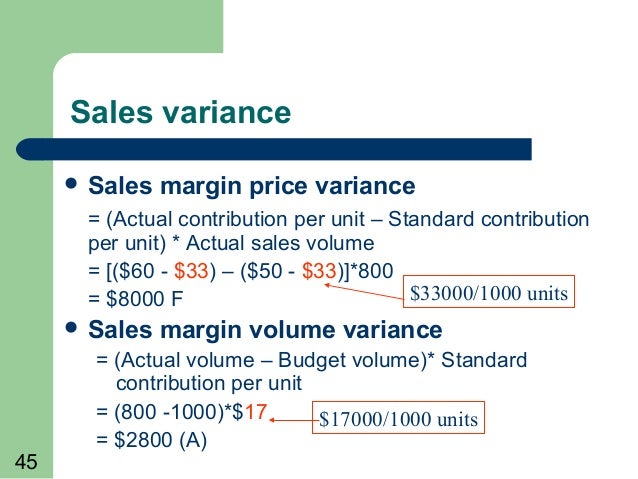Click the arrow pointing to '$33'
The image size is (638, 479).
pos(363,291)
